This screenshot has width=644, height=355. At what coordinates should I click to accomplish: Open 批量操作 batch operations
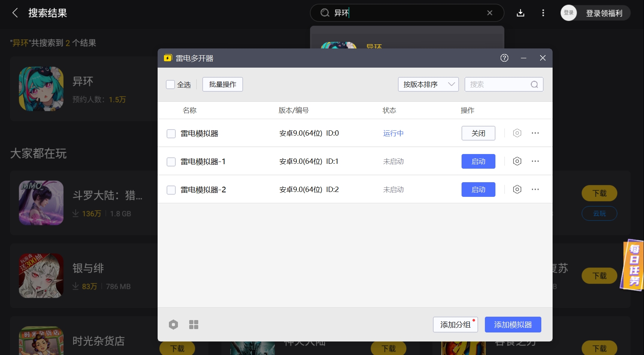[x=222, y=84]
